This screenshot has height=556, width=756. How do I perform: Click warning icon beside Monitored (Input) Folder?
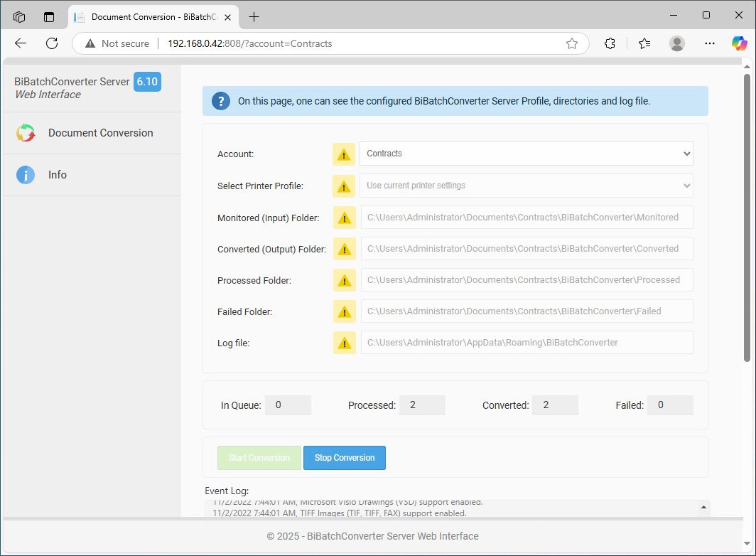pyautogui.click(x=344, y=218)
